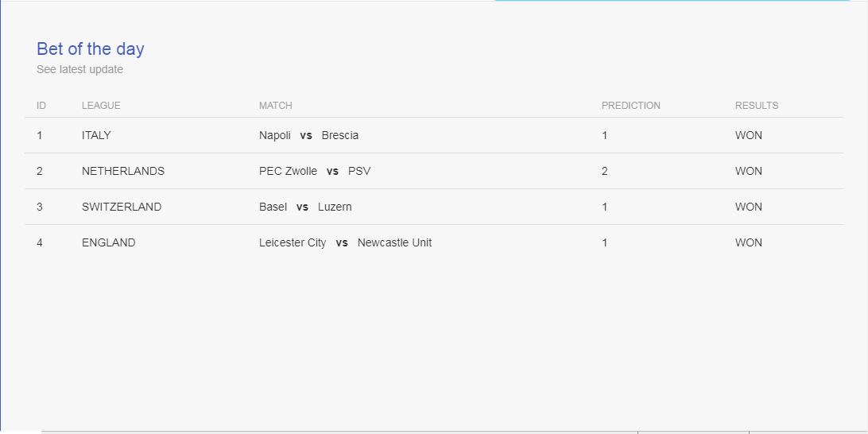Viewport: 868px width, 434px height.
Task: Select the ID column header
Action: click(41, 105)
